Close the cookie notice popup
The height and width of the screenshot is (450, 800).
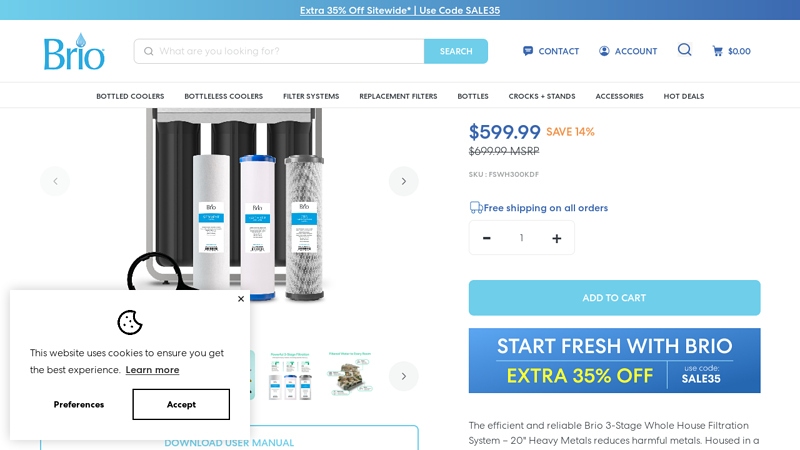pyautogui.click(x=241, y=299)
